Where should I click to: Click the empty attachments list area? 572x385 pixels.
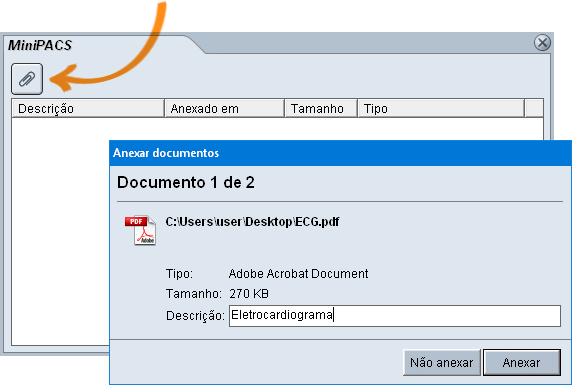coord(60,231)
